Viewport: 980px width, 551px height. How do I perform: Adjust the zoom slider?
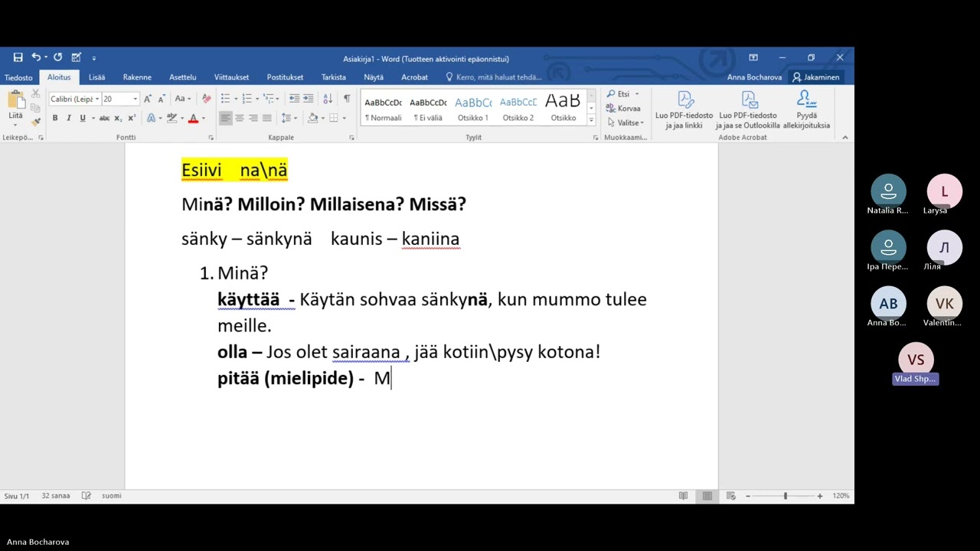[785, 496]
